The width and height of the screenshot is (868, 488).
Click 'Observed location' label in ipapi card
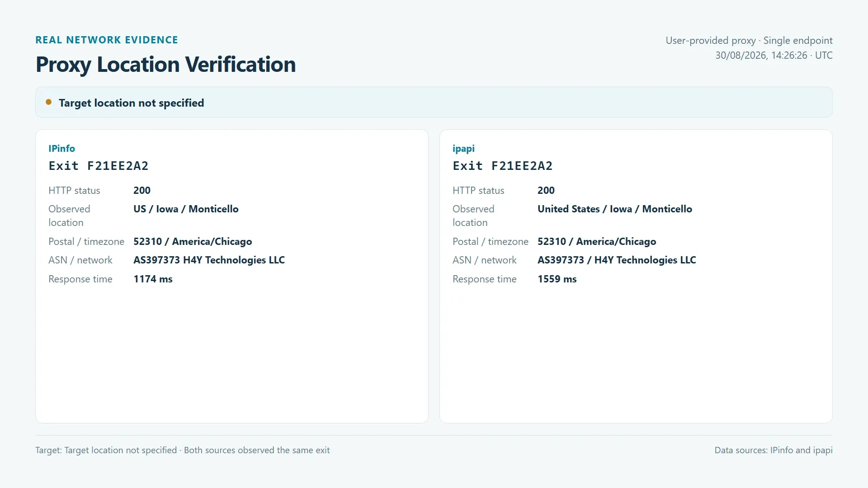pyautogui.click(x=473, y=216)
